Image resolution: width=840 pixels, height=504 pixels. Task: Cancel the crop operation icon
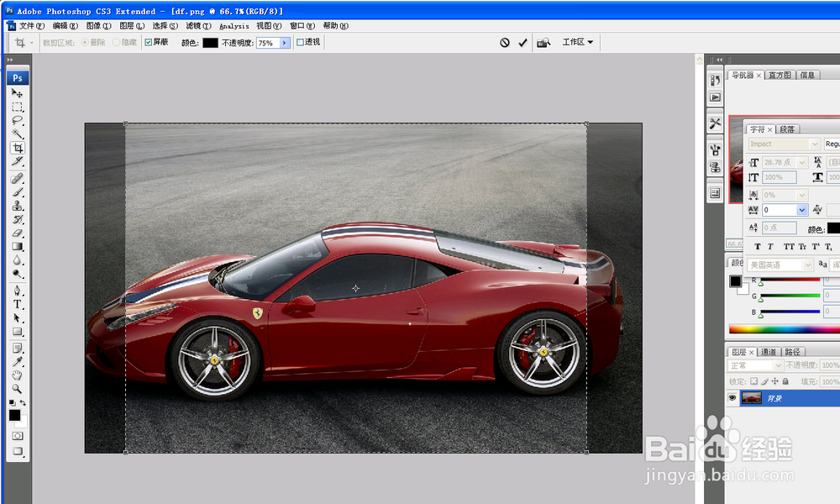505,43
